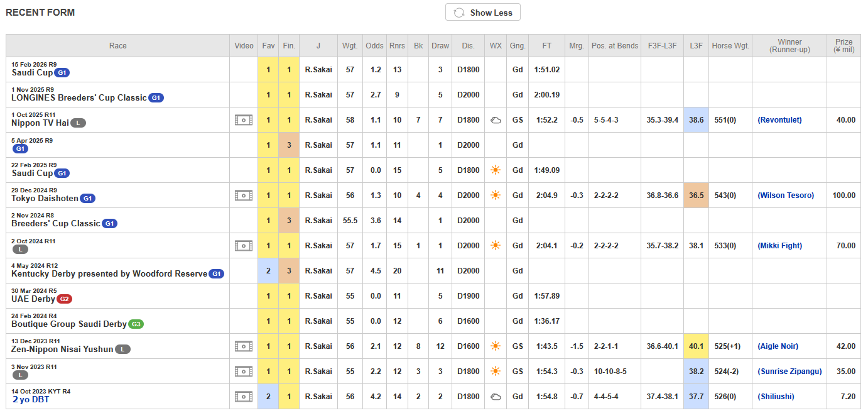Click the UAE Derby race name
The height and width of the screenshot is (413, 868).
coord(33,299)
